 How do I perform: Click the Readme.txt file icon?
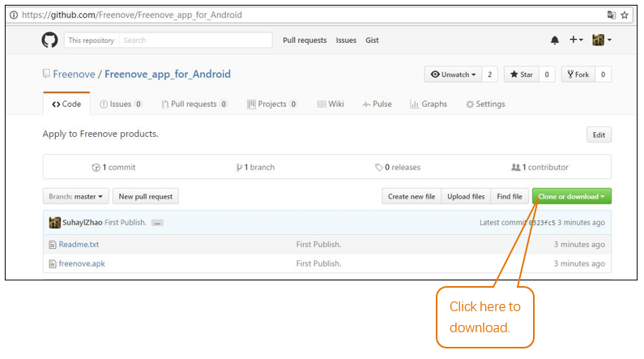(x=52, y=245)
